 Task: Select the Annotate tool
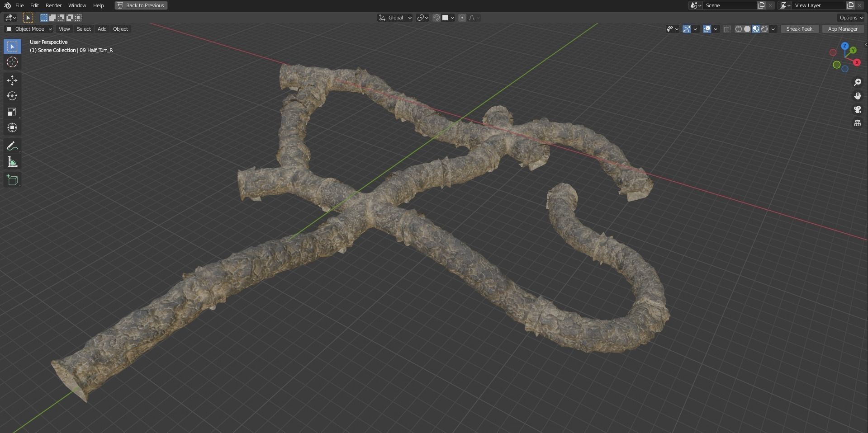click(12, 146)
